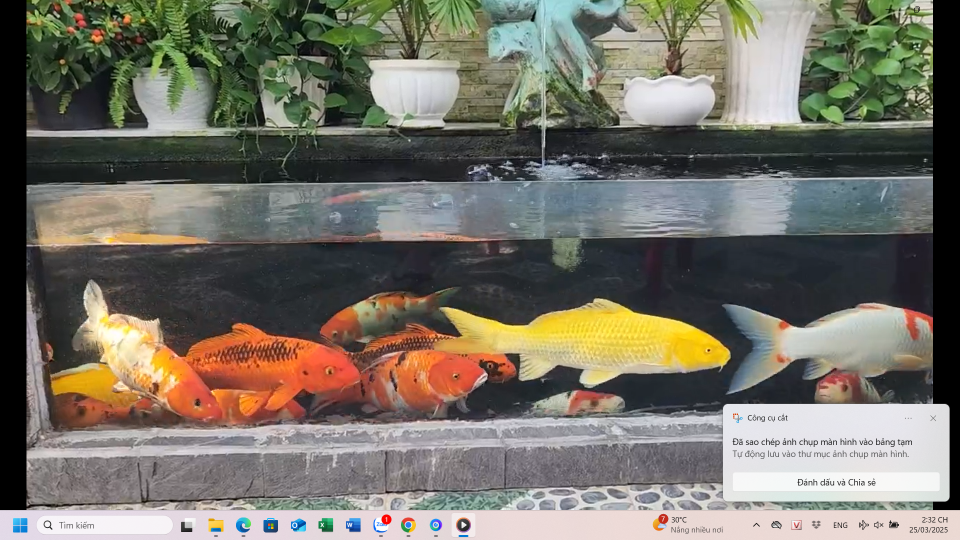Open Task View from the taskbar
The width and height of the screenshot is (960, 540).
coord(187,525)
